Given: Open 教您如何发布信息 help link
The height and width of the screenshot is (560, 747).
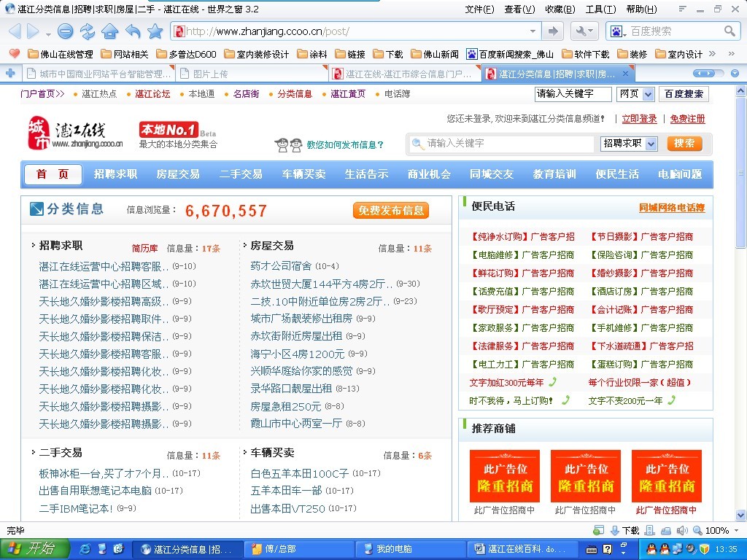Looking at the screenshot, I should [345, 145].
